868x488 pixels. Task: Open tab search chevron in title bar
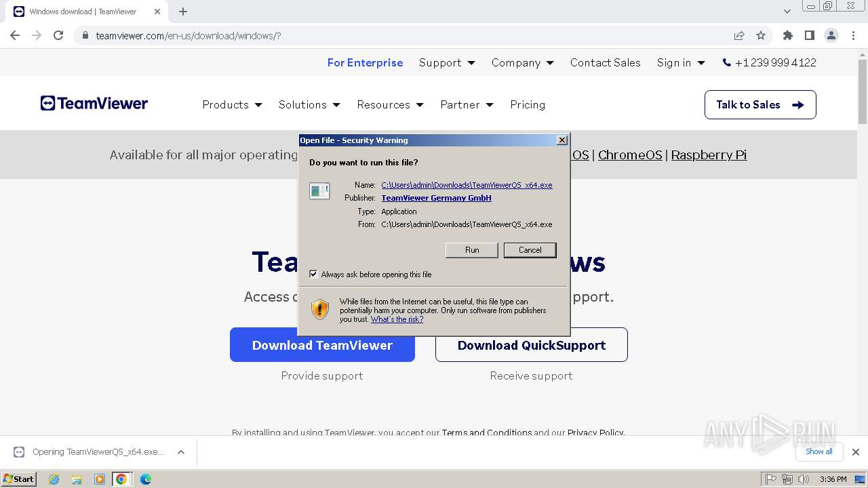coord(787,12)
